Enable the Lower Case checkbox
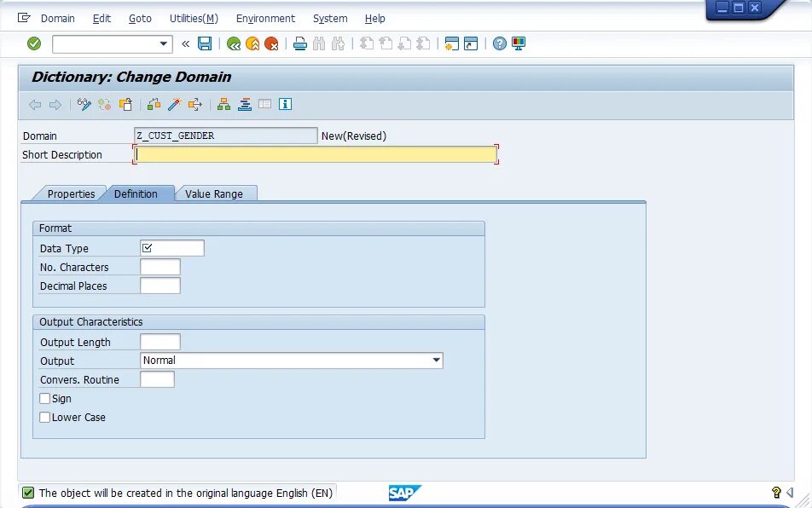 click(45, 417)
